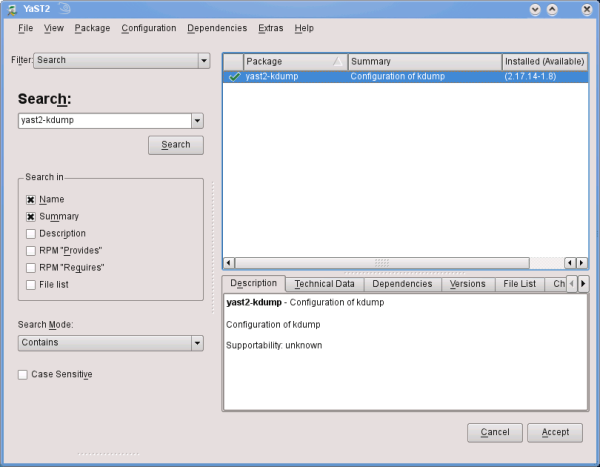
Task: Open the Package menu
Action: [x=92, y=28]
